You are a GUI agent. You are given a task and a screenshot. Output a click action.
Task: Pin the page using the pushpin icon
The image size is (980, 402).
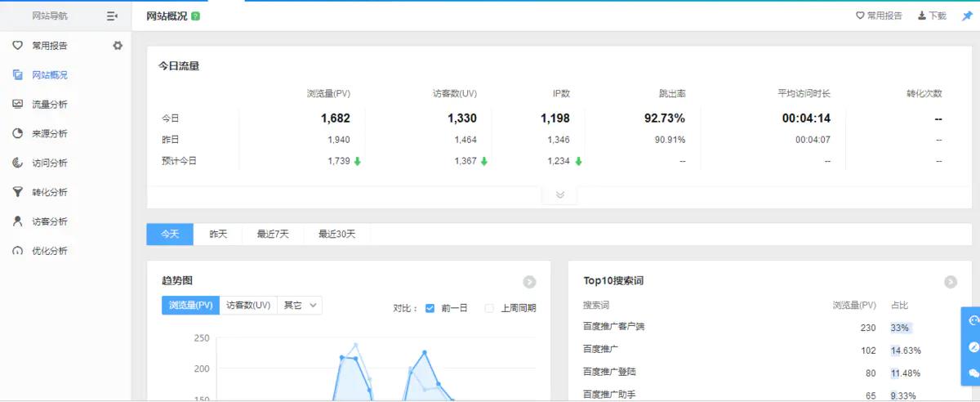(967, 16)
